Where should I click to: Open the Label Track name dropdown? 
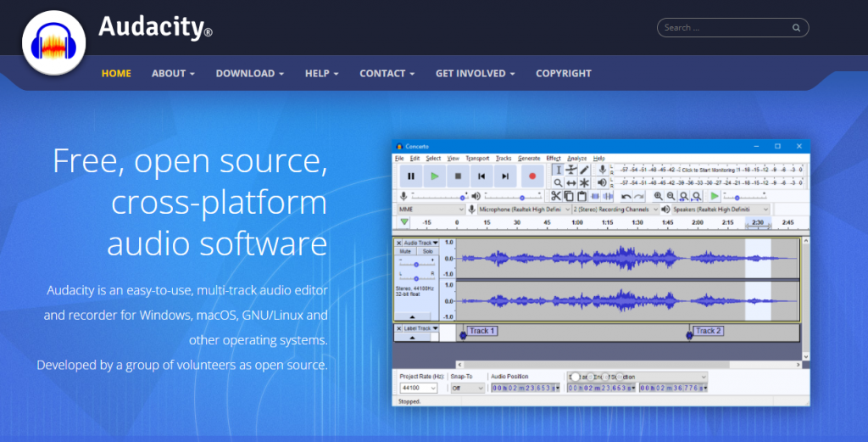(420, 328)
